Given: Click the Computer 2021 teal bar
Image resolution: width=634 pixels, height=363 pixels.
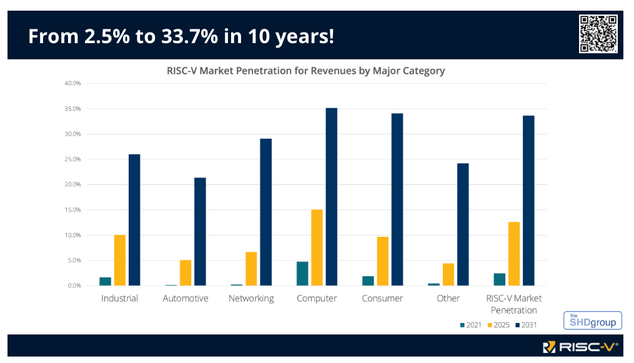Looking at the screenshot, I should pyautogui.click(x=302, y=274).
